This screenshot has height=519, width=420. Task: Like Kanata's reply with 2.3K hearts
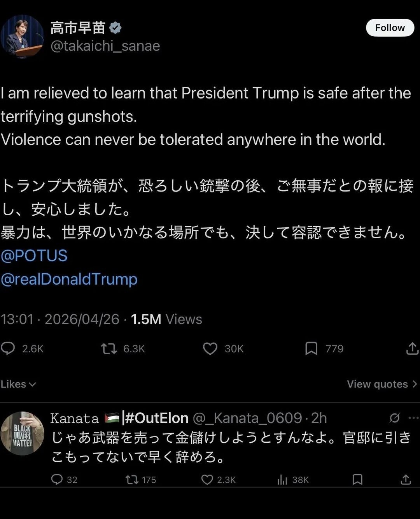207,480
